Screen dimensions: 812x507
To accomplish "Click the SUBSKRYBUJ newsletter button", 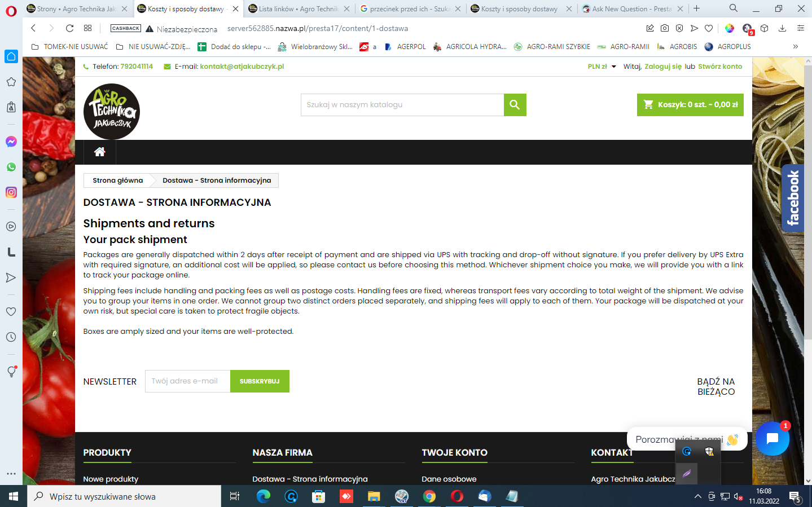I will coord(260,381).
